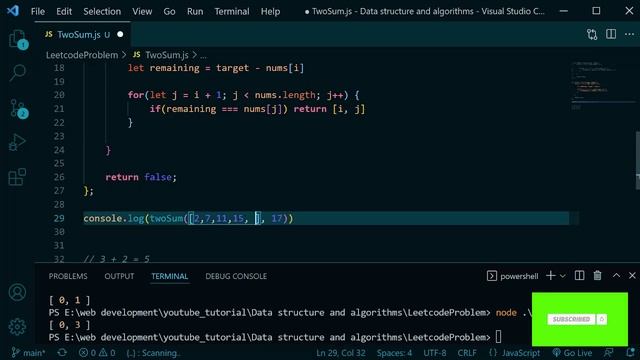Click unsaved dot on TwoSum.js tab
Screen dimensions: 640x360
[120, 34]
